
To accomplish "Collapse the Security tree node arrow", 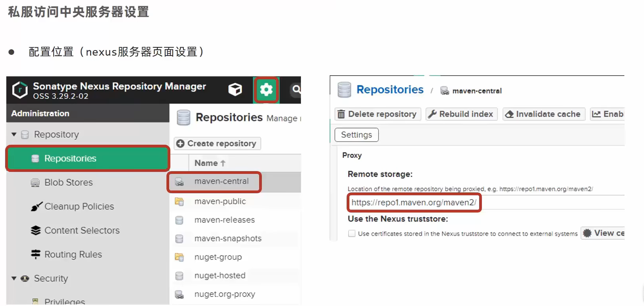I will coord(14,278).
